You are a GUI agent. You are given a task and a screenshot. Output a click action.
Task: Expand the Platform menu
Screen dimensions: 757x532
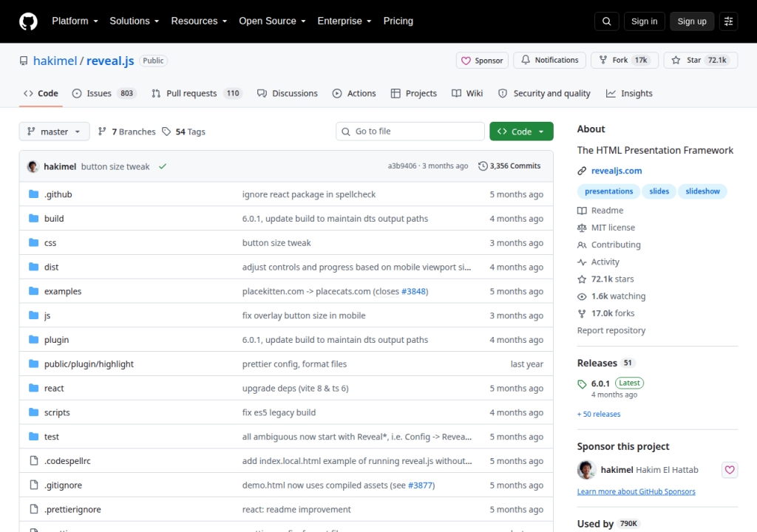(75, 21)
